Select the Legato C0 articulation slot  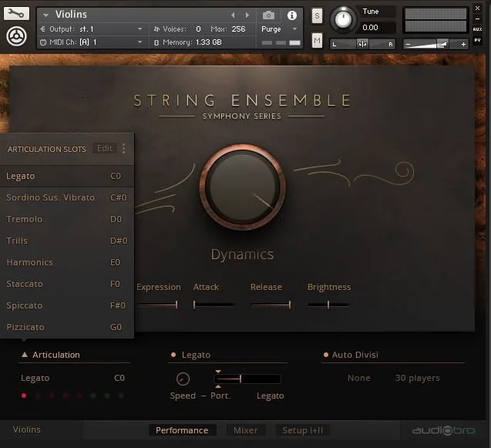tap(67, 176)
